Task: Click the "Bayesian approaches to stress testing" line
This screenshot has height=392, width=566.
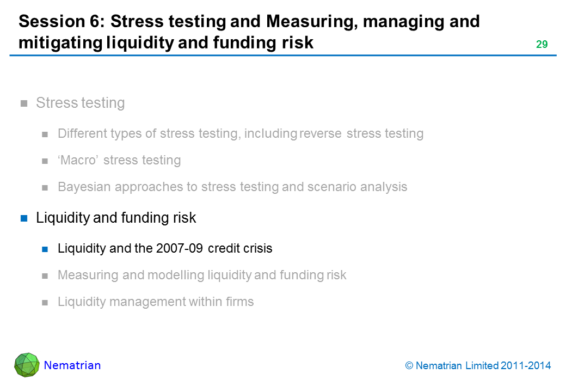Action: tap(232, 187)
